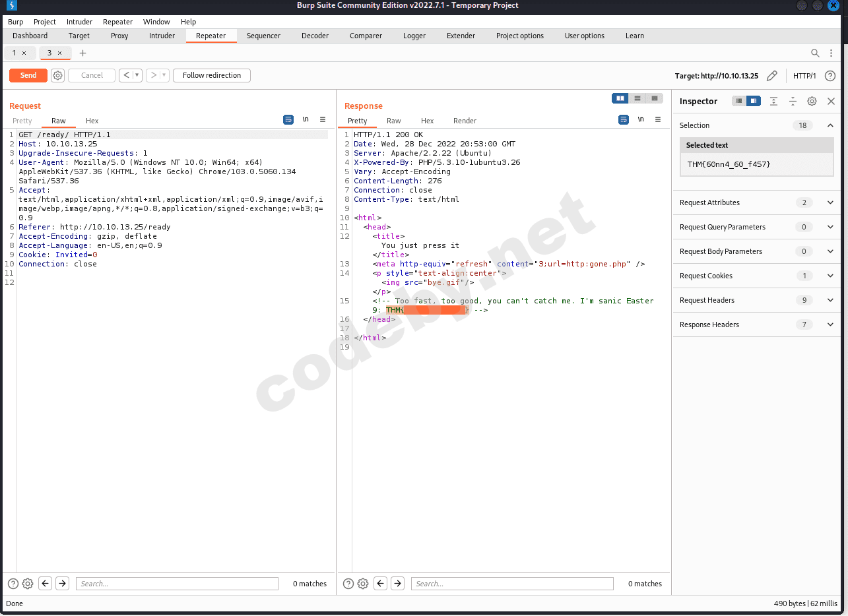Click the Inspector settings gear icon
The width and height of the screenshot is (848, 616).
point(812,101)
